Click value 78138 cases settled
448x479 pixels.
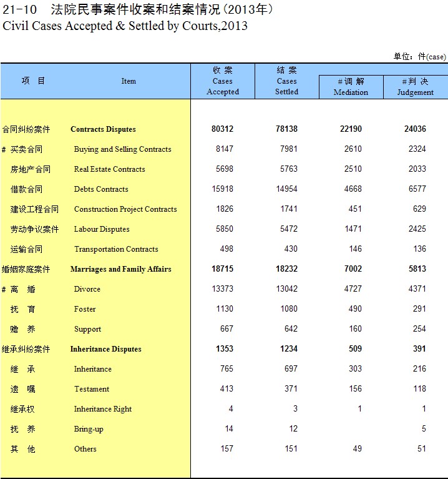pyautogui.click(x=286, y=129)
